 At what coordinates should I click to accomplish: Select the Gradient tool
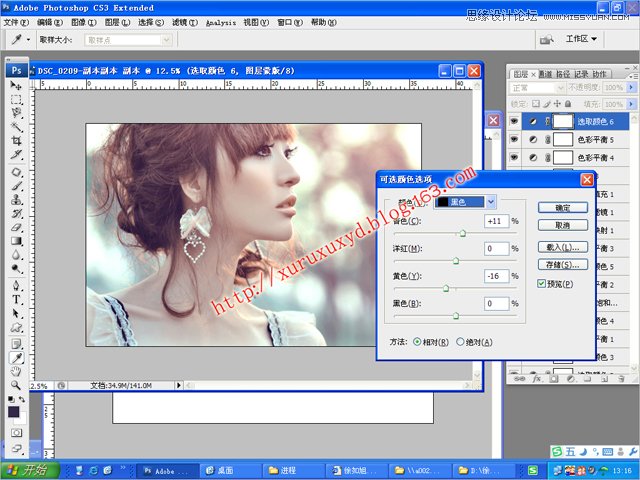[x=16, y=241]
